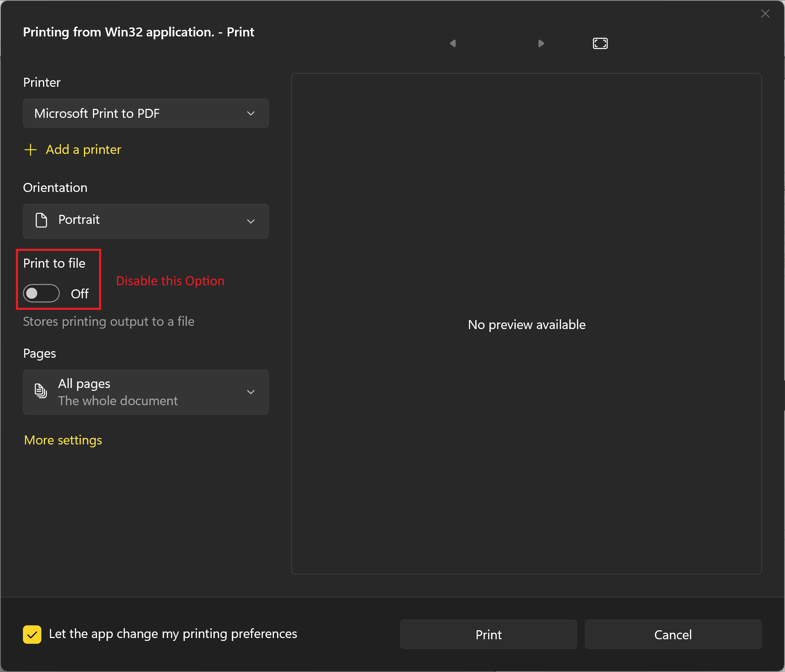Click the fit-preview-to-window icon
Screen dimensions: 785x672
pyautogui.click(x=600, y=43)
